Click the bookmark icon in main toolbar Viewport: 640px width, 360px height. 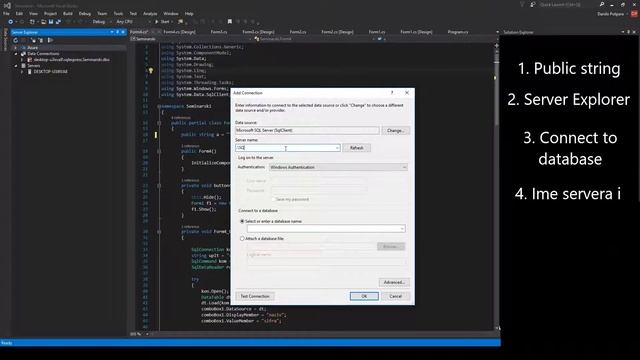coord(230,22)
